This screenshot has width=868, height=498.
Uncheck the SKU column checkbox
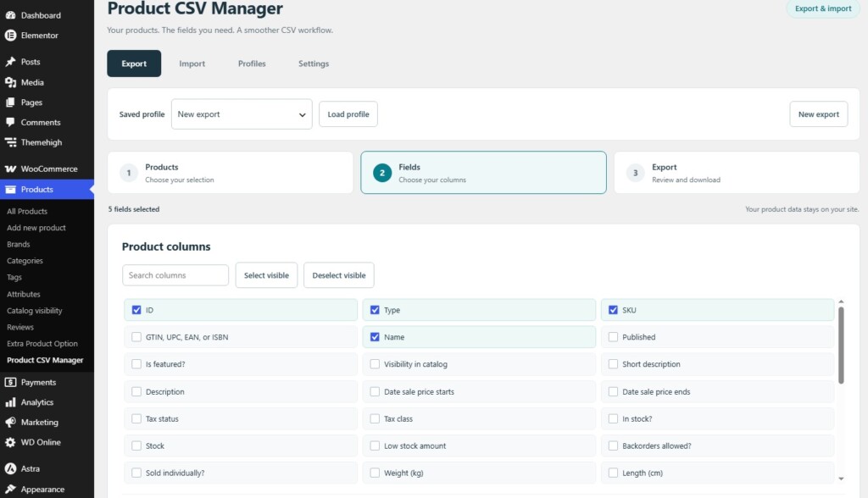pos(613,310)
